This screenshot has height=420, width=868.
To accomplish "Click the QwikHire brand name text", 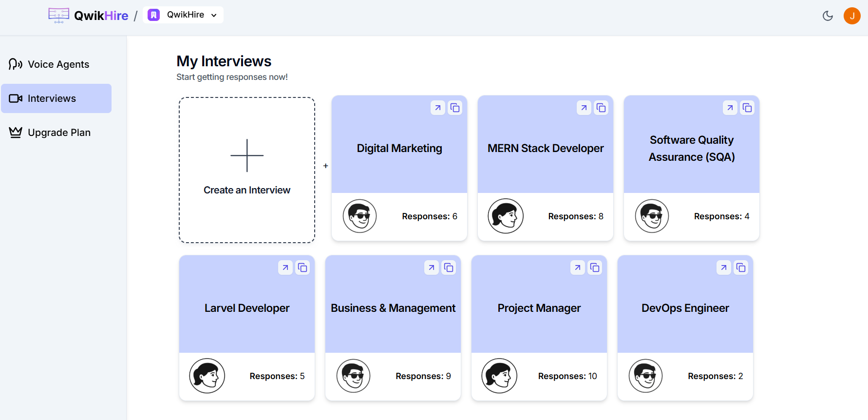I will point(101,16).
